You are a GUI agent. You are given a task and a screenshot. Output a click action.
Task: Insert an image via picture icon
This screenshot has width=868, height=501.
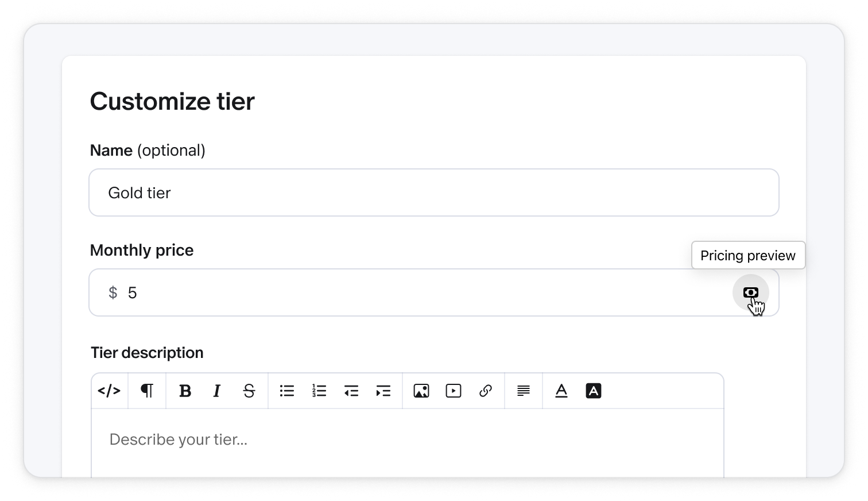tap(421, 391)
